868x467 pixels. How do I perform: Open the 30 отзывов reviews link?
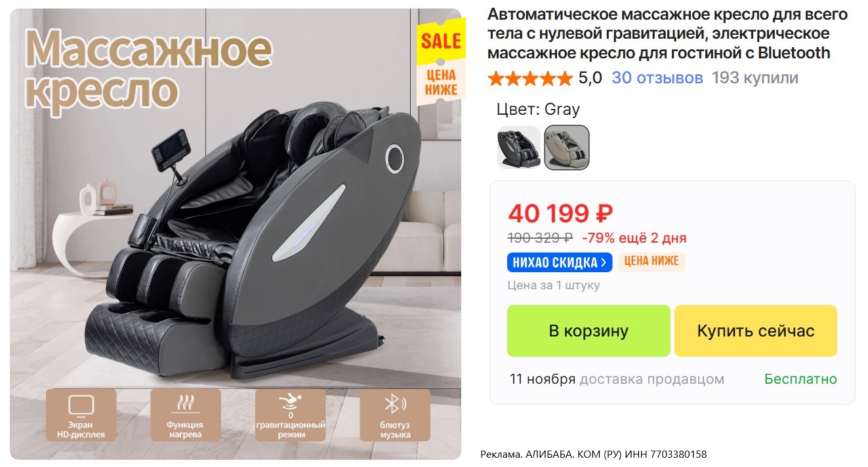(657, 78)
